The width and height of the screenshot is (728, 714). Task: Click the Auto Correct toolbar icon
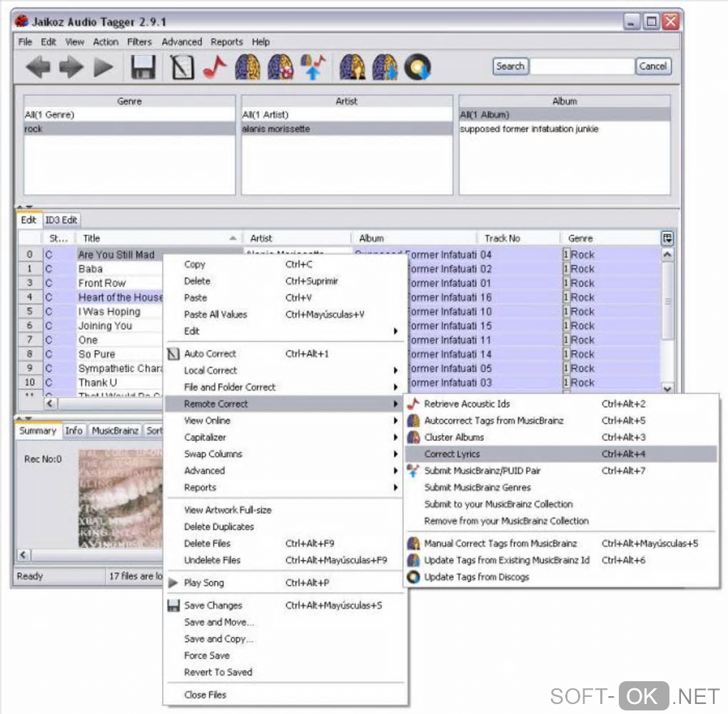[182, 67]
